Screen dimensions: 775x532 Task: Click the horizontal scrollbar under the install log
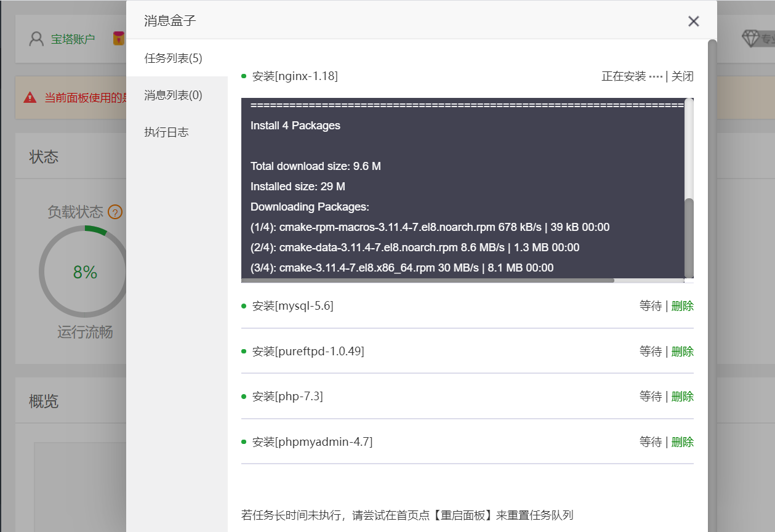point(431,280)
